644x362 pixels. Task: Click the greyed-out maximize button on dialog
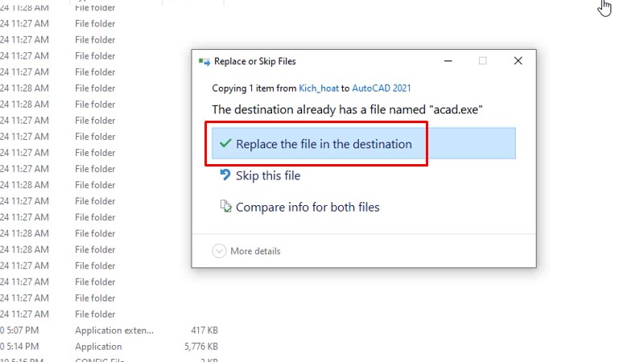pyautogui.click(x=483, y=61)
